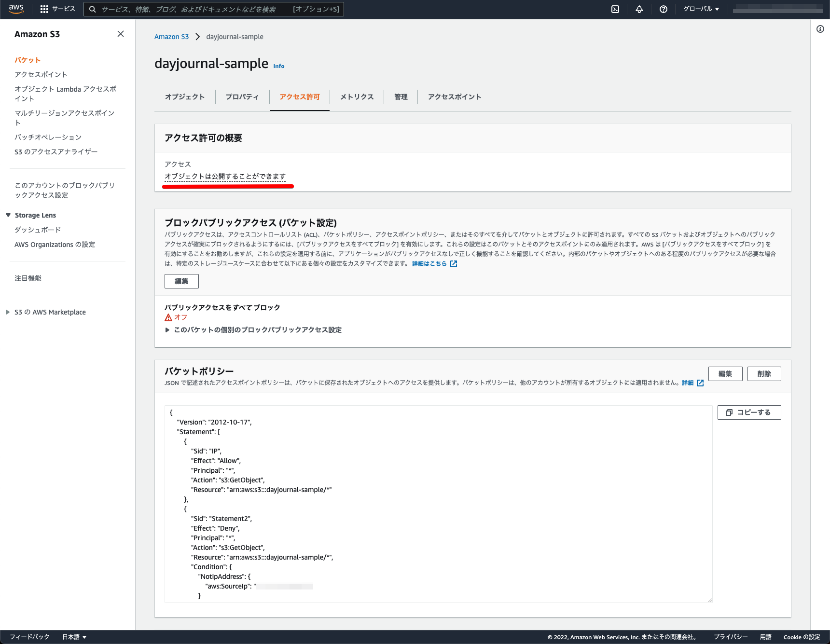Open バケット in the sidebar
Viewport: 830px width, 644px height.
pyautogui.click(x=28, y=60)
